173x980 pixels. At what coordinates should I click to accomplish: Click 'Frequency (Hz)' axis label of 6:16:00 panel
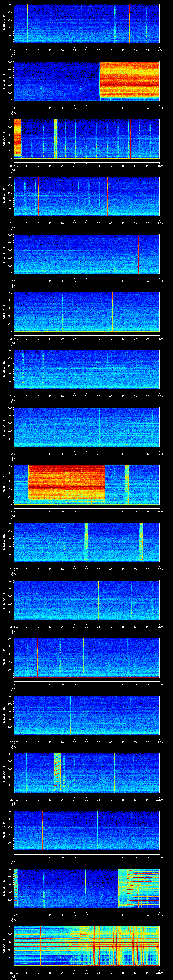[4, 485]
